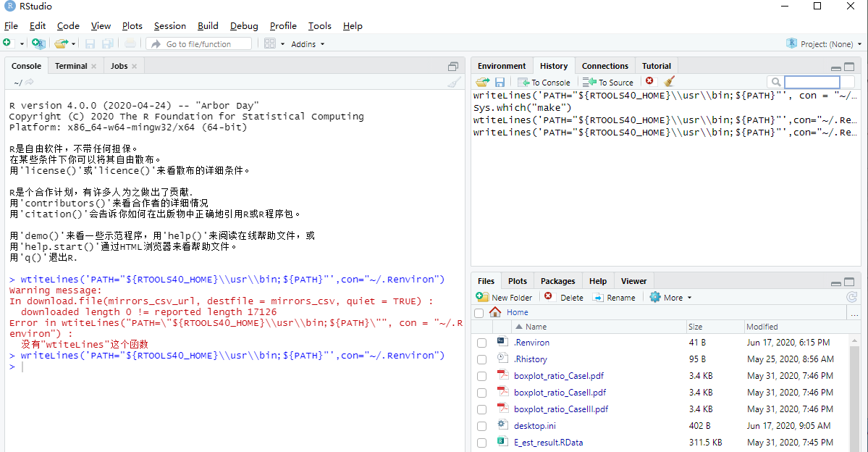Screen dimensions: 868x452
Task: Click Create a Project icon
Action: [x=38, y=43]
